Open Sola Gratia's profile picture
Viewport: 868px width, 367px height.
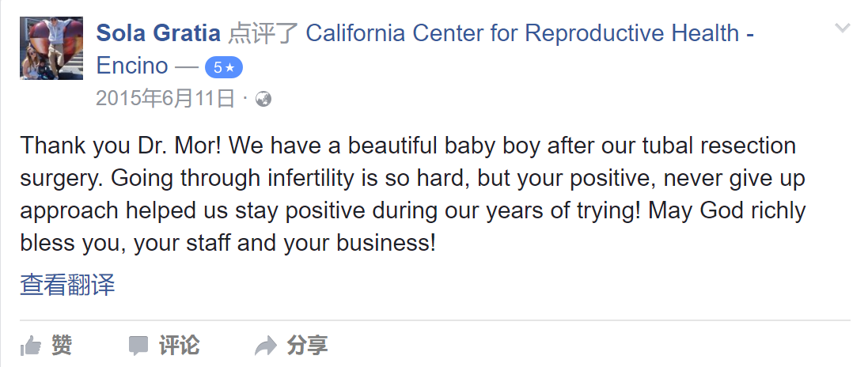(x=51, y=48)
